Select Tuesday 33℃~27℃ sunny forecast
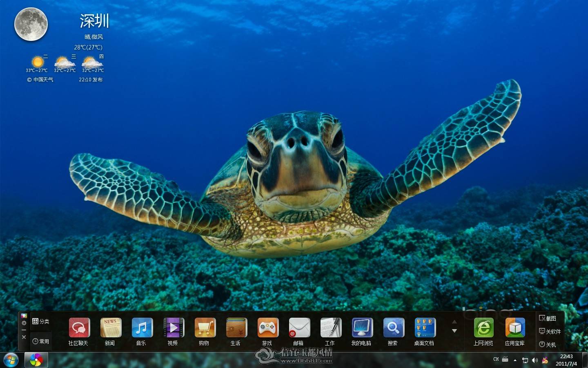The image size is (588, 368). (37, 63)
